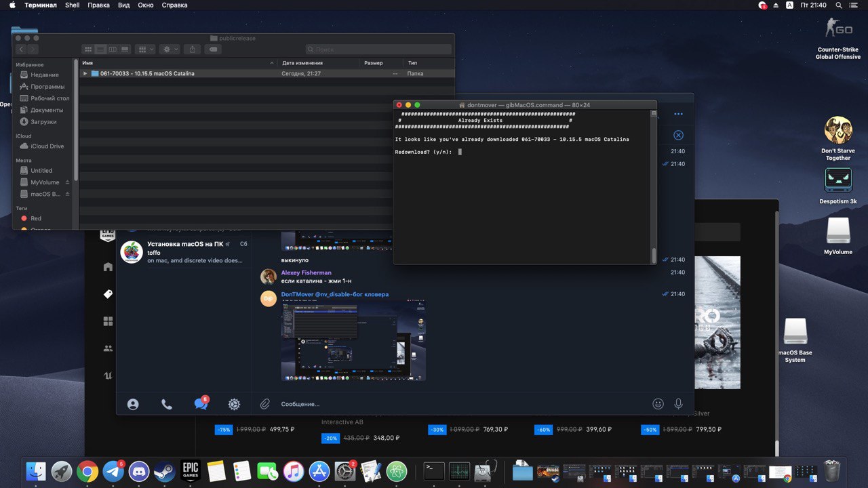Image resolution: width=868 pixels, height=488 pixels.
Task: Open Рабочий стол in Finder sidebar
Action: click(44, 98)
